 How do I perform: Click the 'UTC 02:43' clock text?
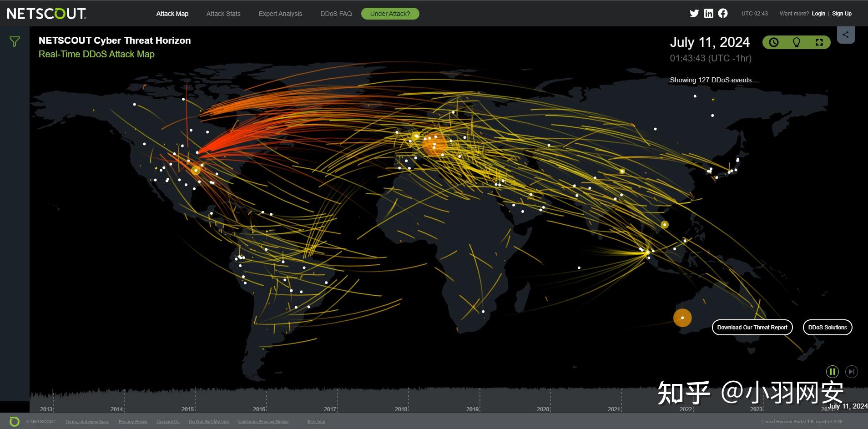click(x=755, y=14)
